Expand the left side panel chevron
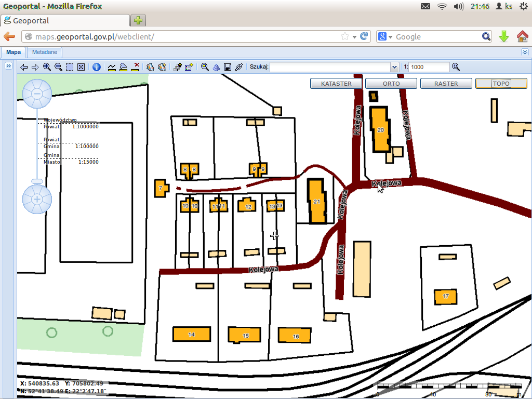 click(8, 66)
